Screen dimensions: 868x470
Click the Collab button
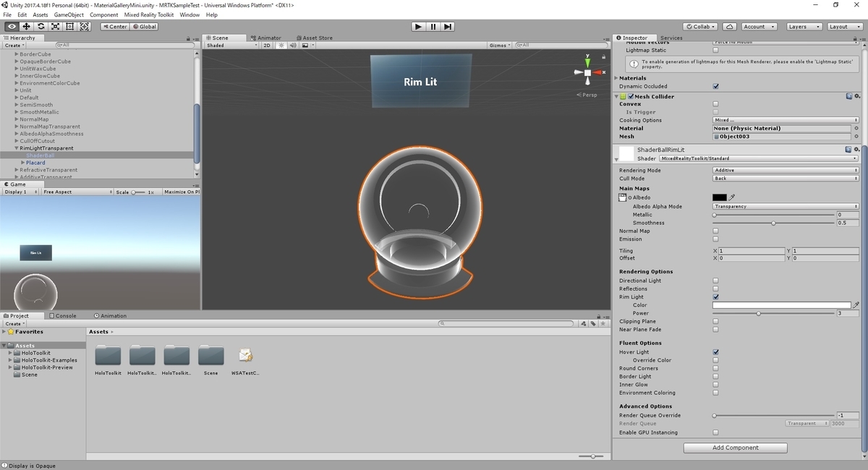(x=699, y=27)
